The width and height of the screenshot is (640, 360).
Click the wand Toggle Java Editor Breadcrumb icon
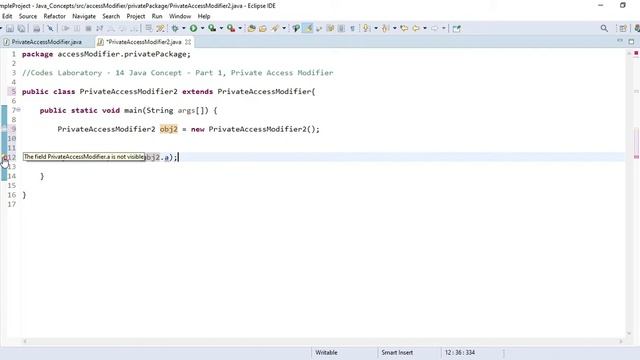point(296,29)
